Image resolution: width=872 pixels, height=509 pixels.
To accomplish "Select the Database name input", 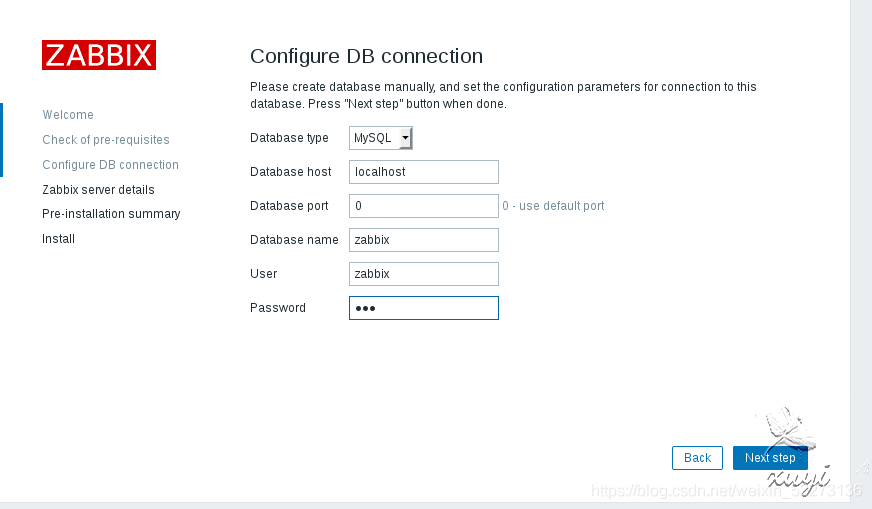I will [x=424, y=240].
